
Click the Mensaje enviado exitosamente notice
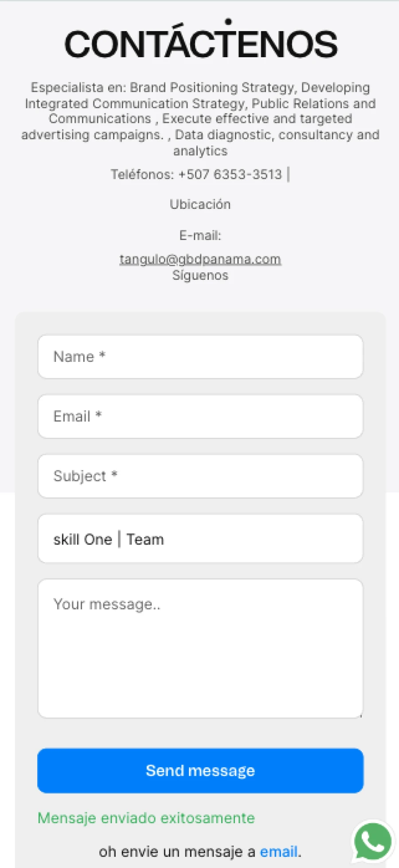pos(146,818)
